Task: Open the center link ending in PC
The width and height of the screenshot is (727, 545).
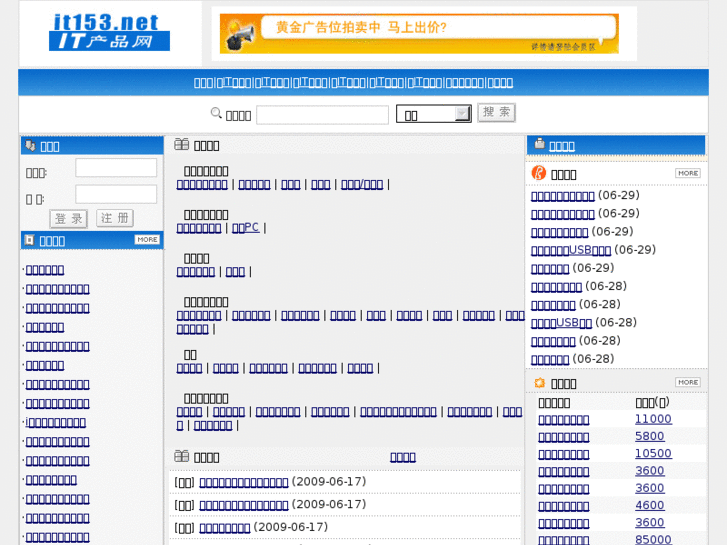Action: tap(246, 228)
